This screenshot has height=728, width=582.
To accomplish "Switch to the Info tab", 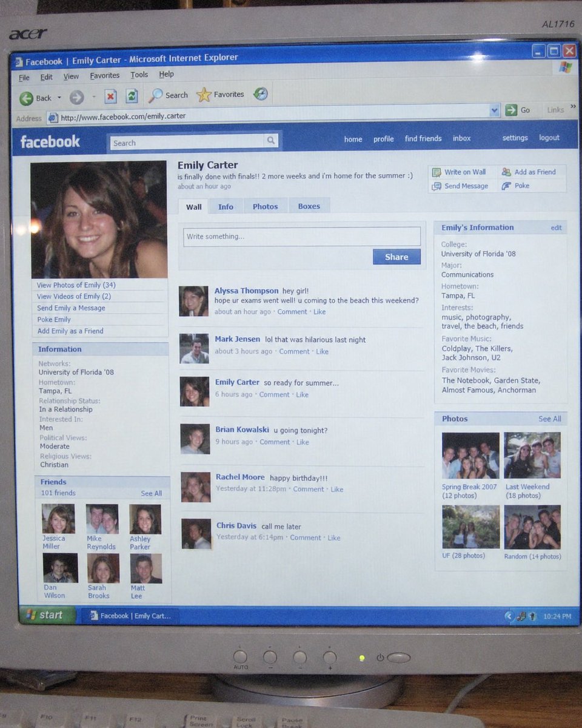I will 226,206.
